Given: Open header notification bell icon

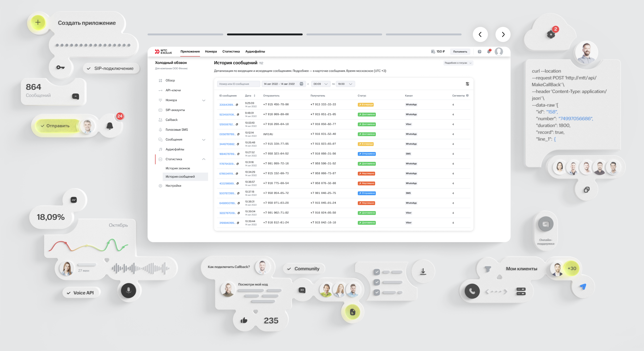Looking at the screenshot, I should (488, 51).
